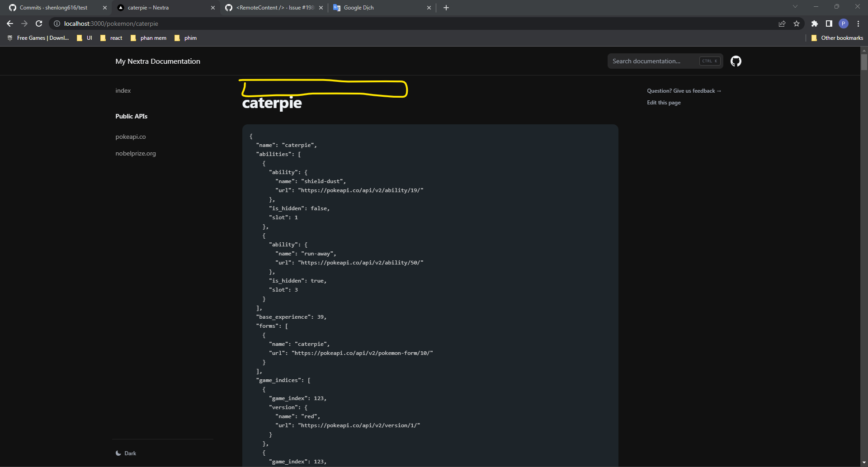Screen dimensions: 868x467
Task: Bookmark this page with the star icon
Action: pos(797,24)
